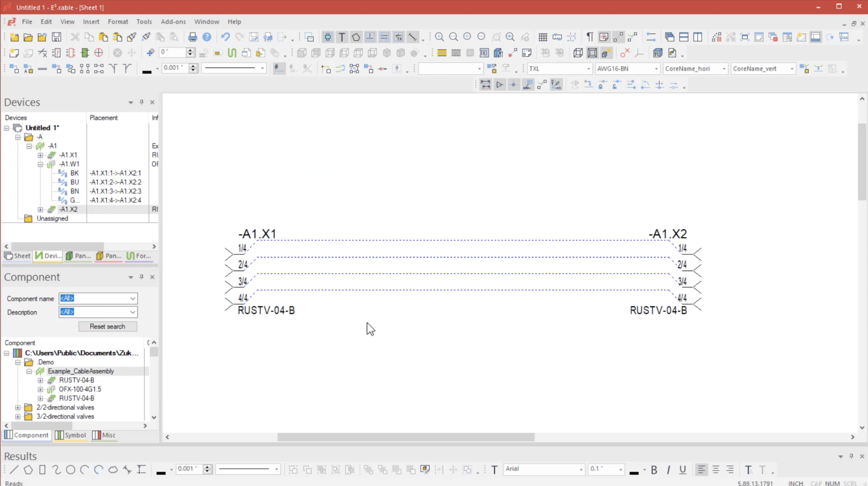Image resolution: width=868 pixels, height=486 pixels.
Task: Select Example_CableAssembly in the Component tree
Action: coord(81,371)
